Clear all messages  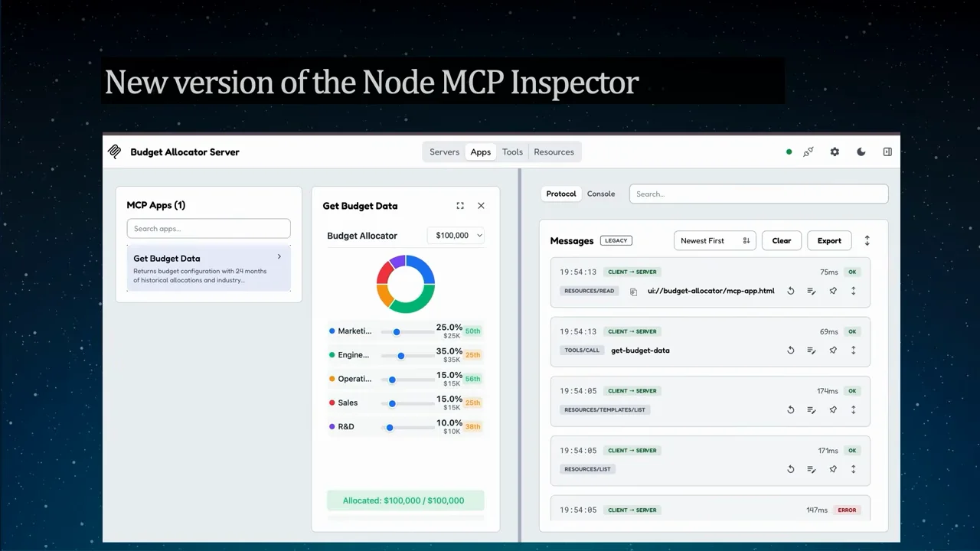point(782,240)
